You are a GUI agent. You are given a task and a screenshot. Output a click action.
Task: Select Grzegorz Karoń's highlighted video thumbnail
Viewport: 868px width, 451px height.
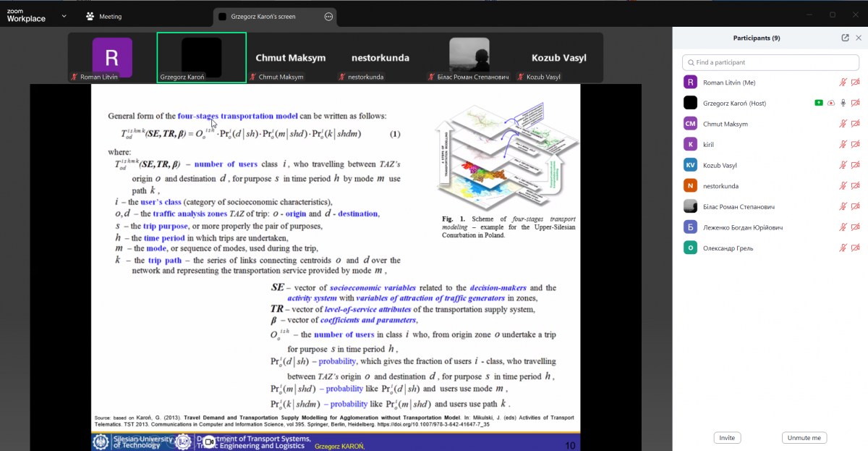[201, 57]
